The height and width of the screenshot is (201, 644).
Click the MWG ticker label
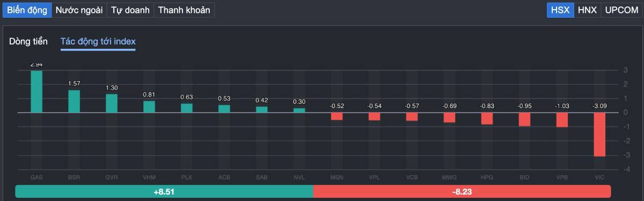click(x=450, y=177)
